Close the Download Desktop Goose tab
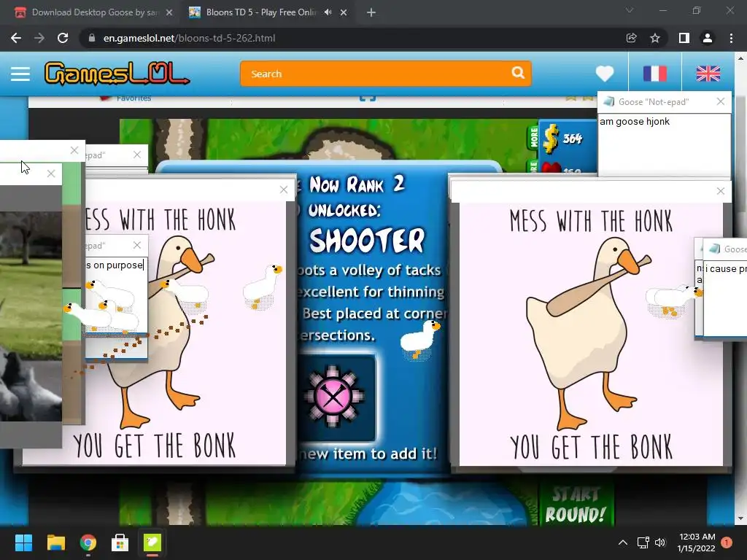The height and width of the screenshot is (560, 747). [x=169, y=13]
